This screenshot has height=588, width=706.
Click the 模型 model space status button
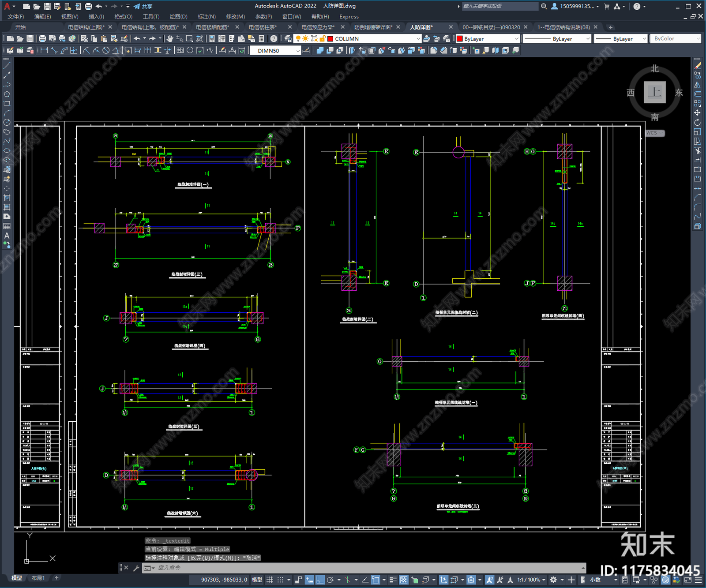[257, 580]
